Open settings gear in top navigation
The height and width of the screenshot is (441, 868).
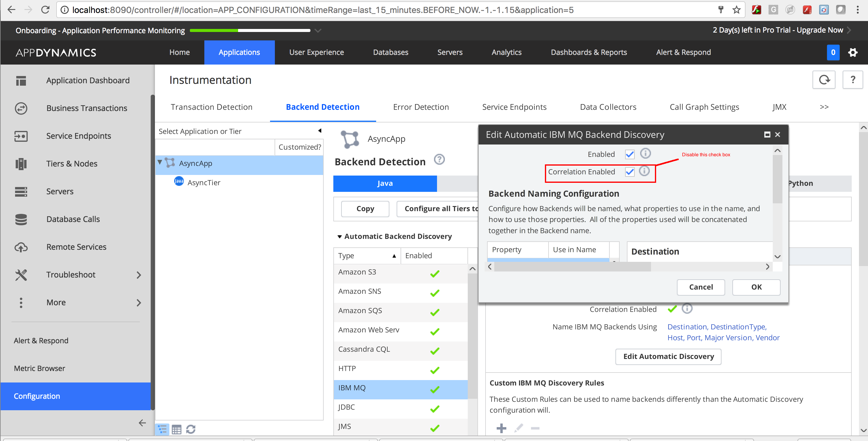[853, 52]
